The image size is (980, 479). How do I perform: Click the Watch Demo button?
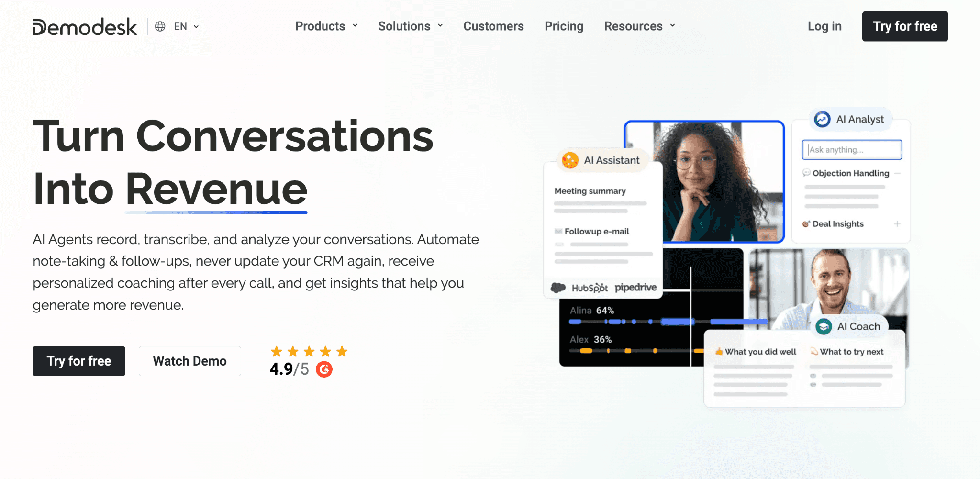pyautogui.click(x=189, y=361)
